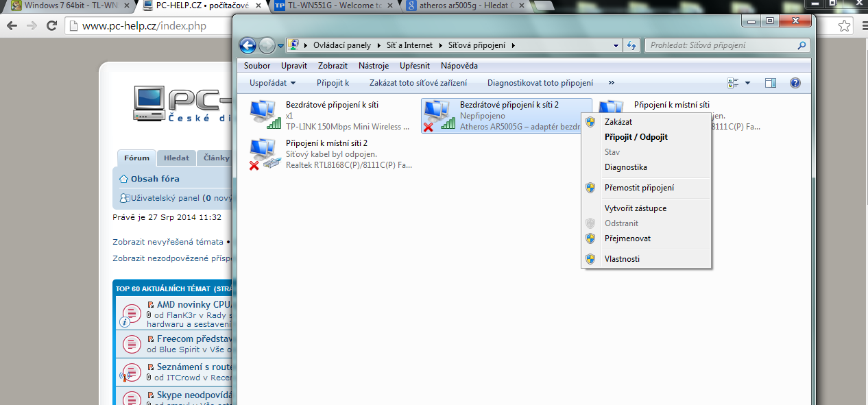
Task: Choose 'Připojit / Odpojit' in context menu
Action: (x=636, y=137)
